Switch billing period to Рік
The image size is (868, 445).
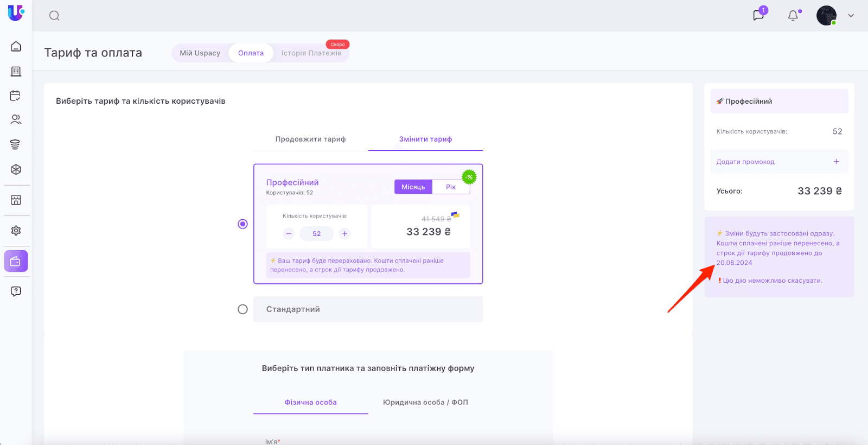(451, 187)
